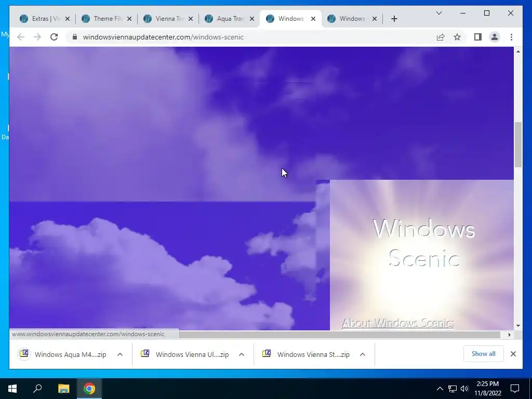Toggle the browser side panel

tap(478, 37)
